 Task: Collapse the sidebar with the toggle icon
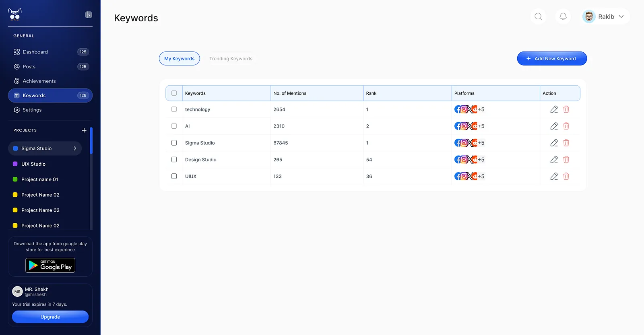point(89,15)
